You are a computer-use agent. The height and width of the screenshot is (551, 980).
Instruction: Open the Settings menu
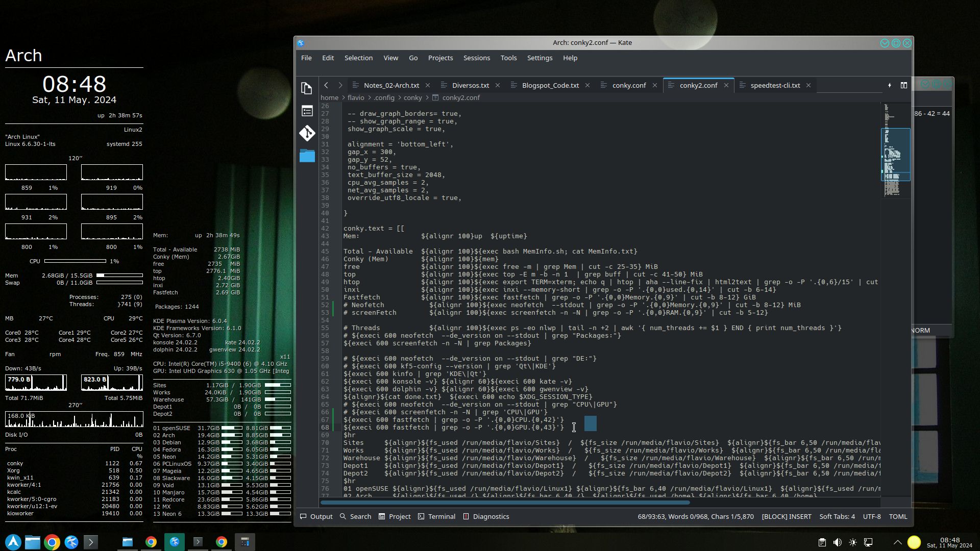coord(540,58)
